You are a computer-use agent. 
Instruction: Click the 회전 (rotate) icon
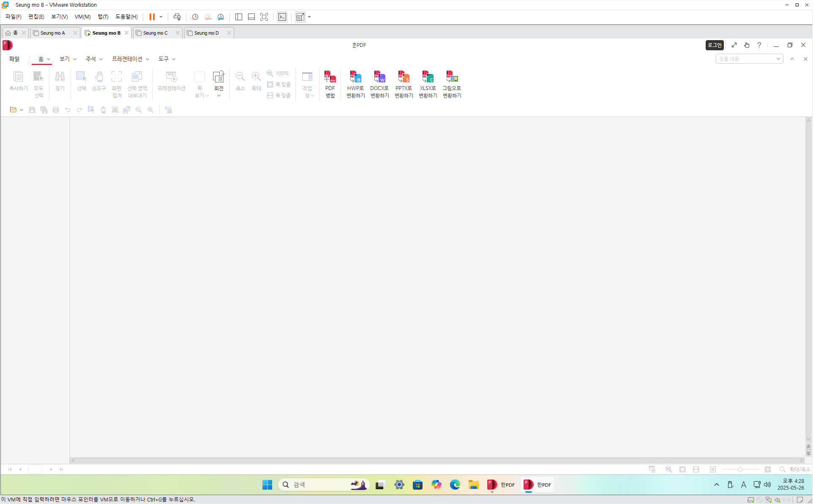click(x=218, y=77)
